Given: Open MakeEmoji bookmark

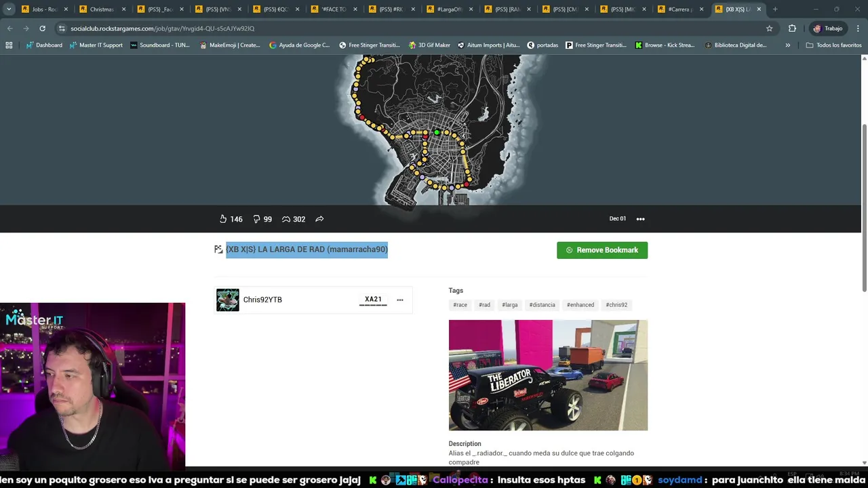Looking at the screenshot, I should (230, 45).
